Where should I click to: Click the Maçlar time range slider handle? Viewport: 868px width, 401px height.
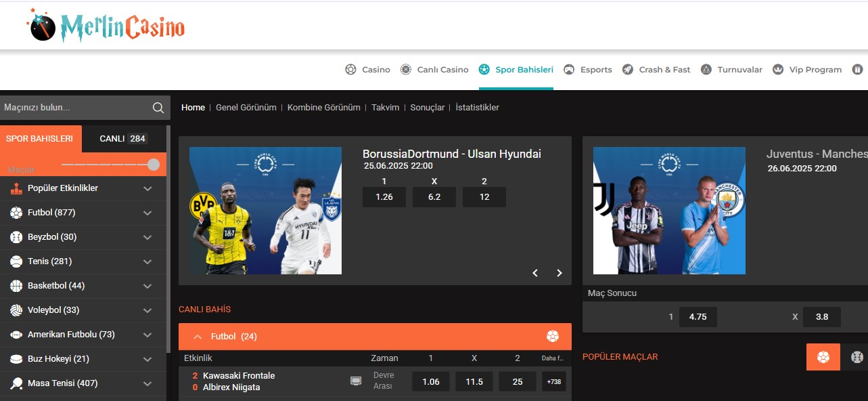point(154,165)
